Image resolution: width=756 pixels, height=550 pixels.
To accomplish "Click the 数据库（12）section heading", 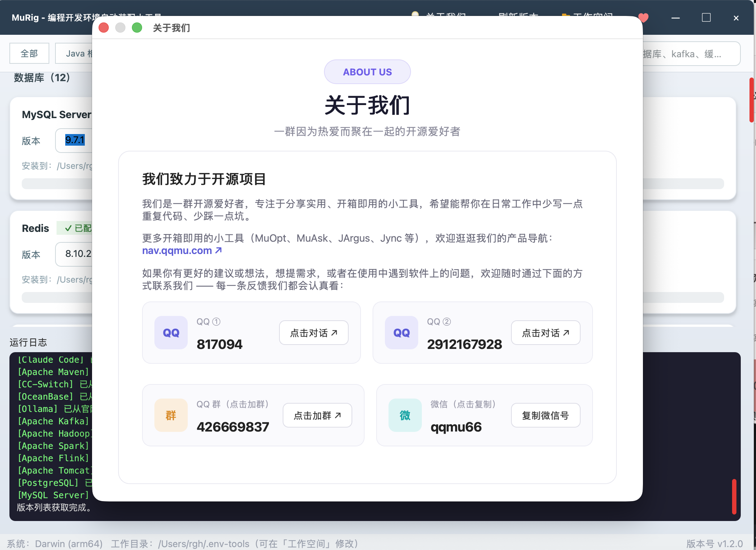I will tap(42, 78).
